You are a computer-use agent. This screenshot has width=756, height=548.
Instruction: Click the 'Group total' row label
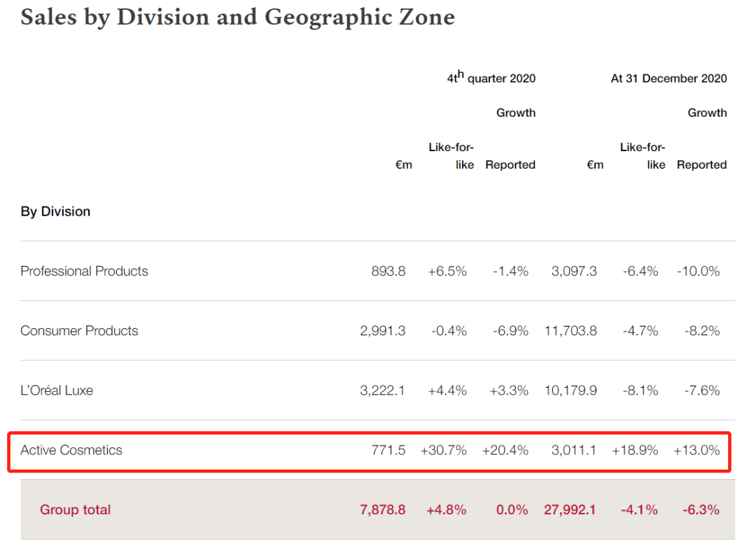point(75,510)
